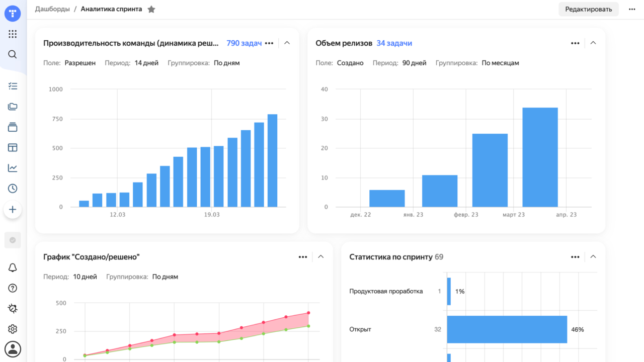Open the 790 задач link

(244, 43)
